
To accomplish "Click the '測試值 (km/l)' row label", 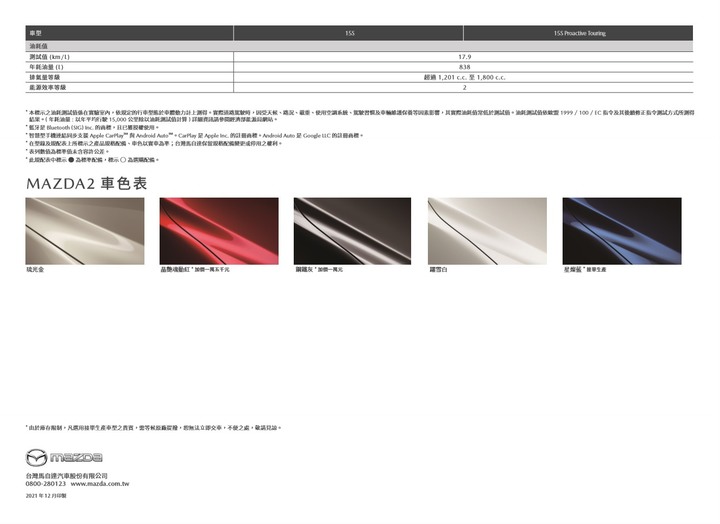I will [x=49, y=57].
